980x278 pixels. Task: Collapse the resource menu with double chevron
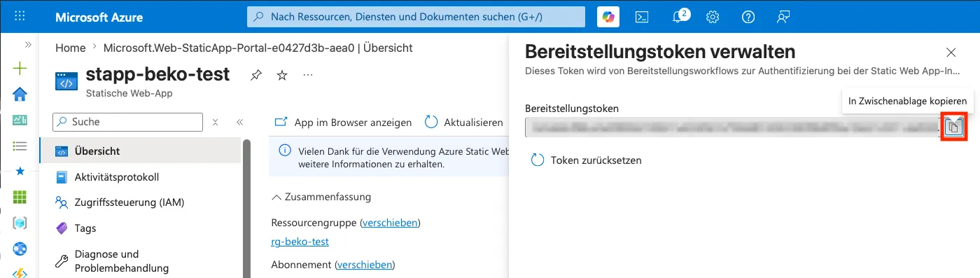239,122
